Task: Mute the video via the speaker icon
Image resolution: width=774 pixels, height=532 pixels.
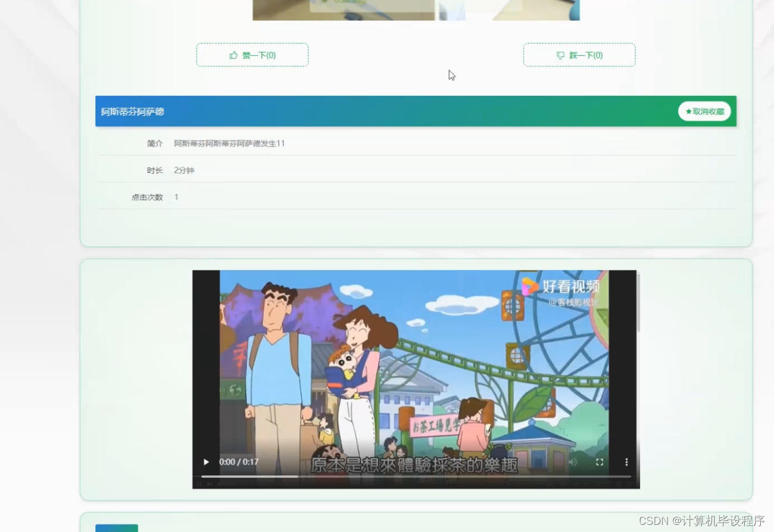Action: tap(573, 462)
